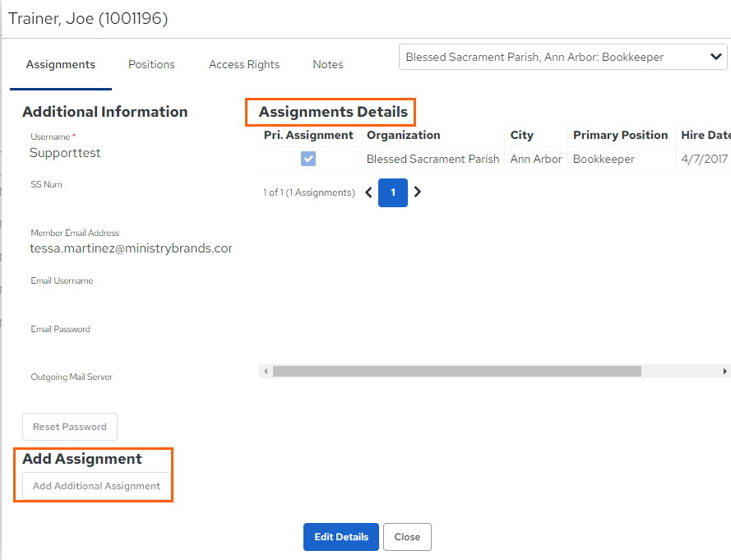Click the Edit Details button
Screen dimensions: 731x560
pyautogui.click(x=340, y=537)
